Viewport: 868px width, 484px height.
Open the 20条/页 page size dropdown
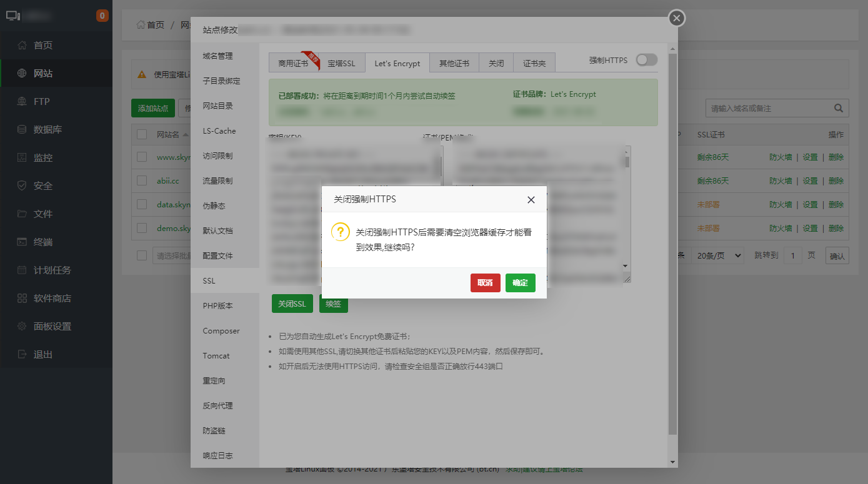pyautogui.click(x=719, y=255)
